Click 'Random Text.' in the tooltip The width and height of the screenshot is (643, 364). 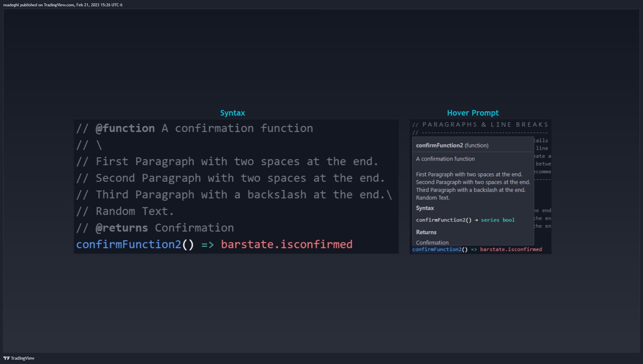[433, 198]
